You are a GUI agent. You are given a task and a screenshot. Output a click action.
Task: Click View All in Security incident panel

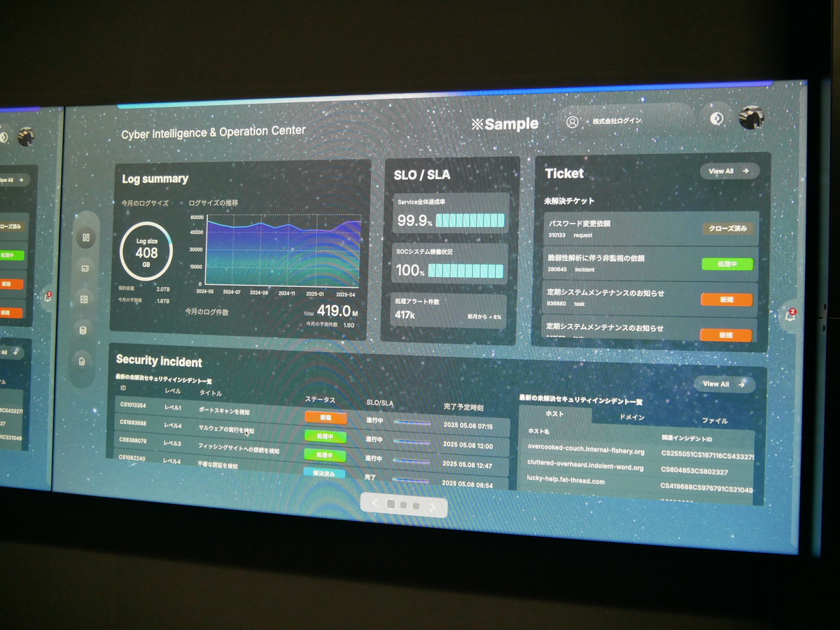724,384
